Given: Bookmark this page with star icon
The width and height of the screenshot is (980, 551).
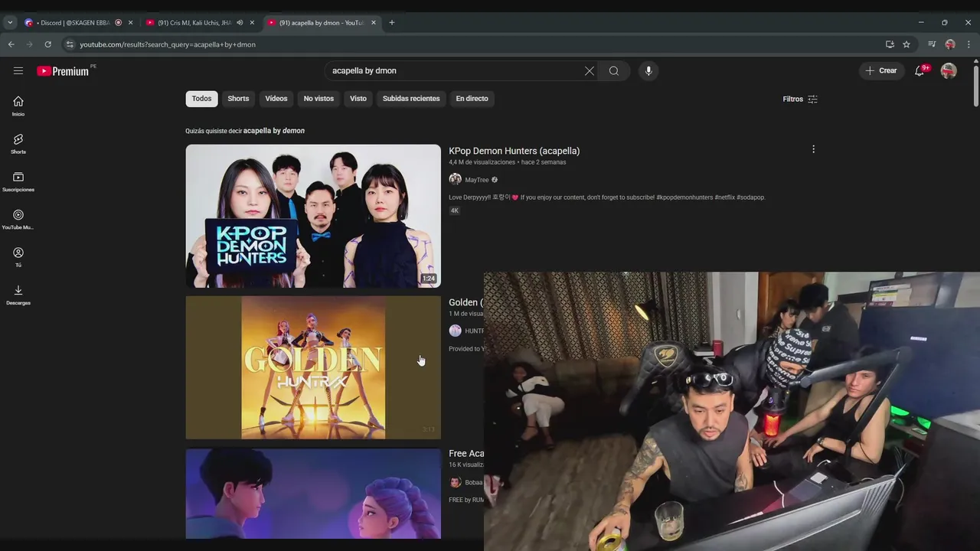Looking at the screenshot, I should [x=906, y=44].
